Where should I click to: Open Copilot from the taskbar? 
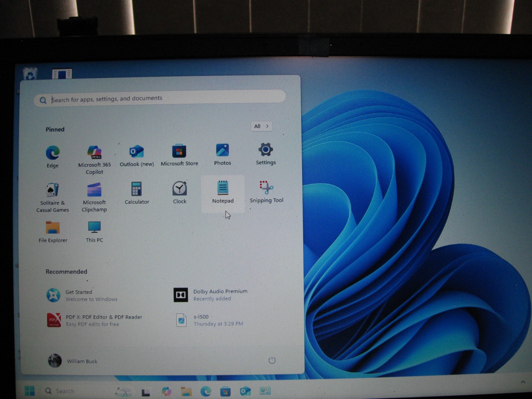coord(166,391)
